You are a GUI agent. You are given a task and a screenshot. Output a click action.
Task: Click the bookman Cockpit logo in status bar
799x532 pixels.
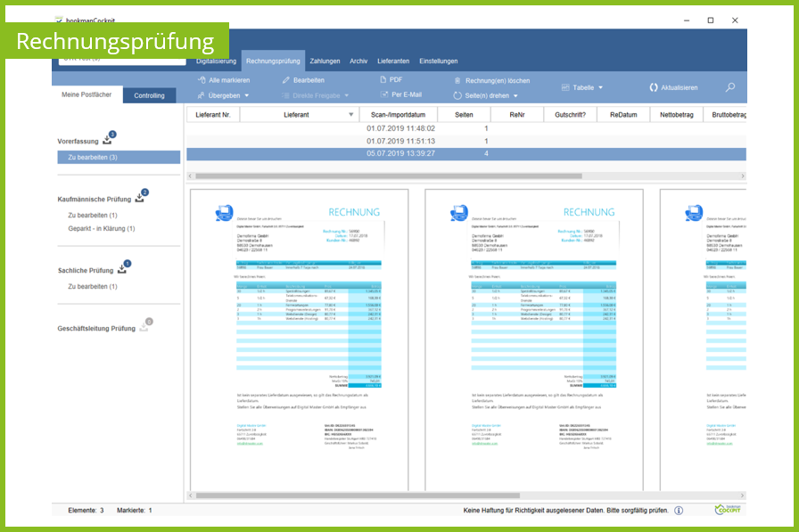(728, 509)
